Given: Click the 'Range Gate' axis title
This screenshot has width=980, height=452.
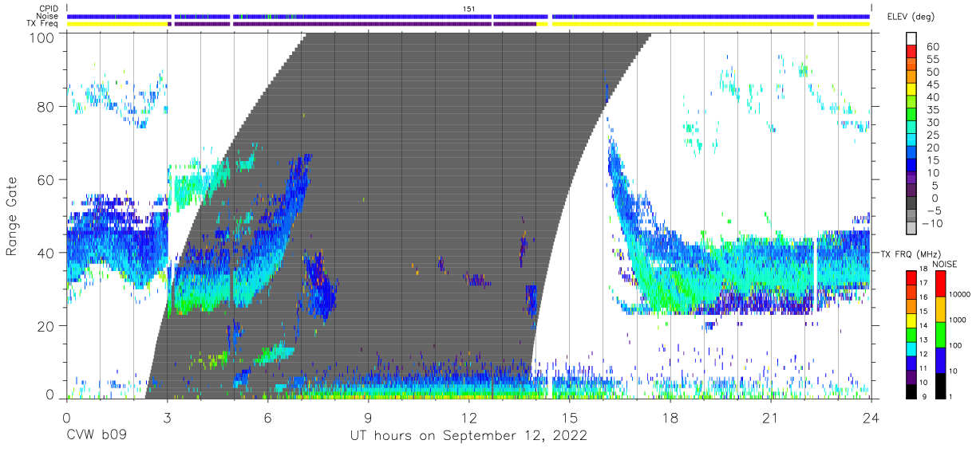Looking at the screenshot, I should tap(12, 216).
